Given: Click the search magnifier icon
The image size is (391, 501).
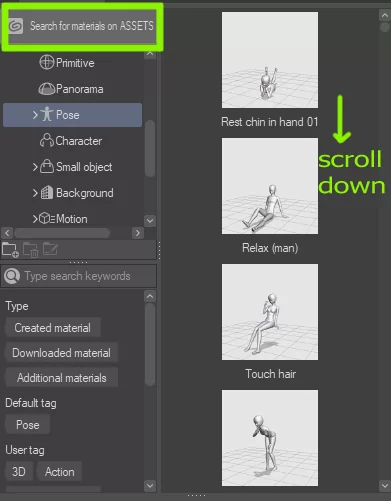Looking at the screenshot, I should pyautogui.click(x=12, y=276).
